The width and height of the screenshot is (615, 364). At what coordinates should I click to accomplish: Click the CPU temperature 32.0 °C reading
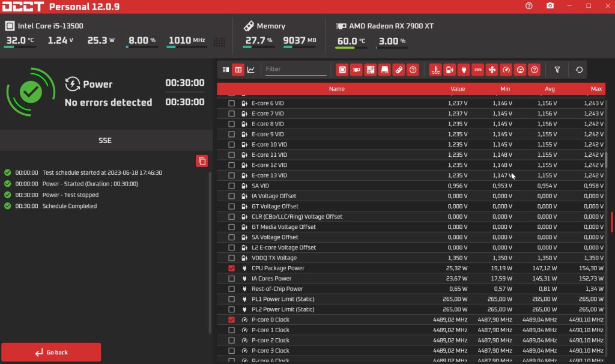tap(20, 40)
